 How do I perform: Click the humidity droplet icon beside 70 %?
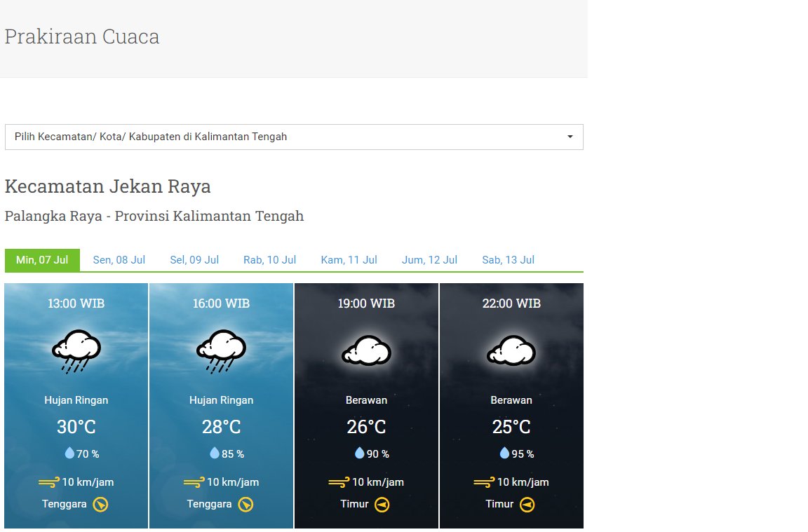(69, 453)
